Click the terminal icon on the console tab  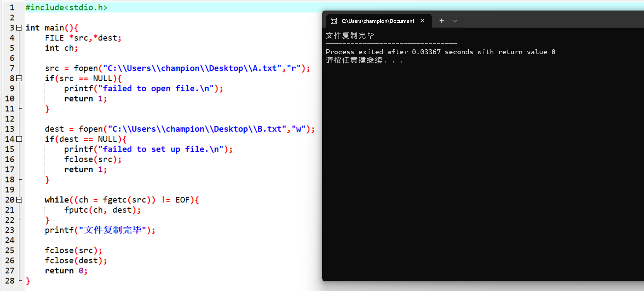(334, 21)
